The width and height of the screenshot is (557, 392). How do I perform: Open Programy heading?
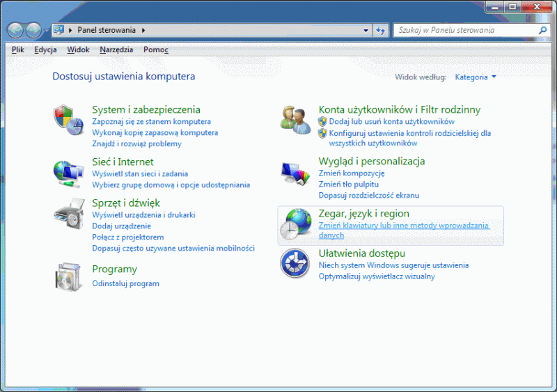pyautogui.click(x=114, y=269)
